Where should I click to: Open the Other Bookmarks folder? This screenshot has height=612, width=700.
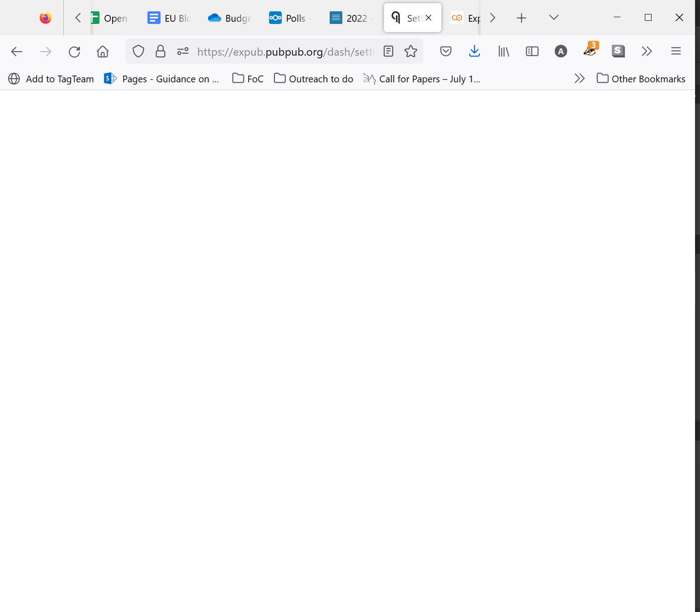click(x=641, y=78)
